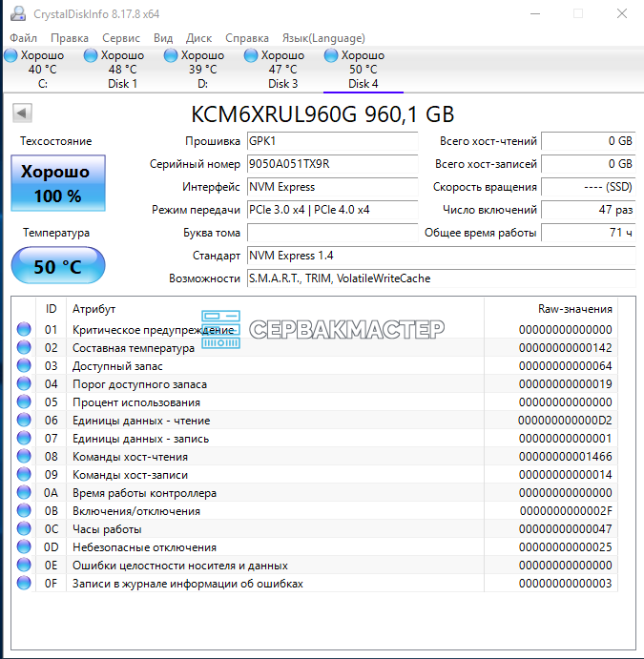Select the Команды хост-записи attribute
This screenshot has width=644, height=659.
click(130, 475)
